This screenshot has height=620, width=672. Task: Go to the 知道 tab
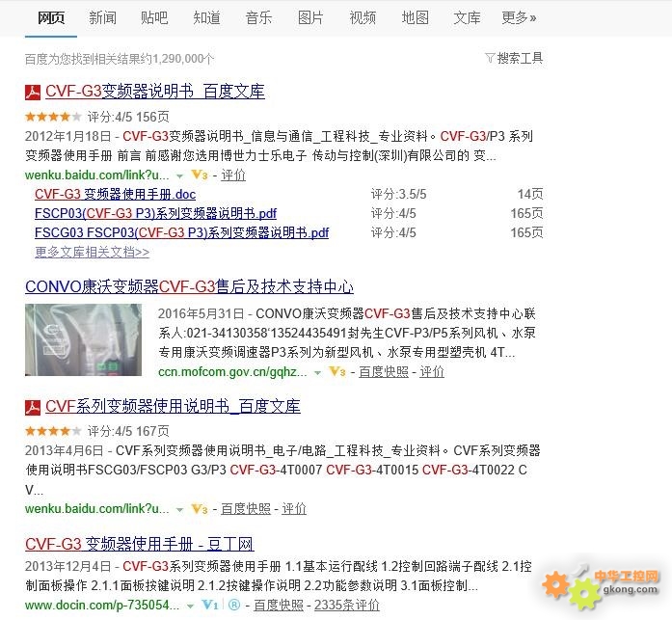click(206, 18)
